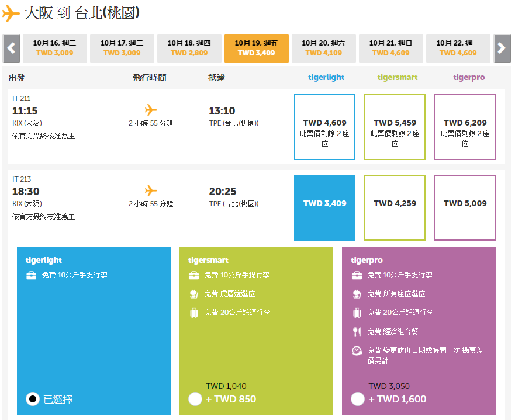Click 免費 經濟組合餐 in tigerpro panel

(x=393, y=332)
